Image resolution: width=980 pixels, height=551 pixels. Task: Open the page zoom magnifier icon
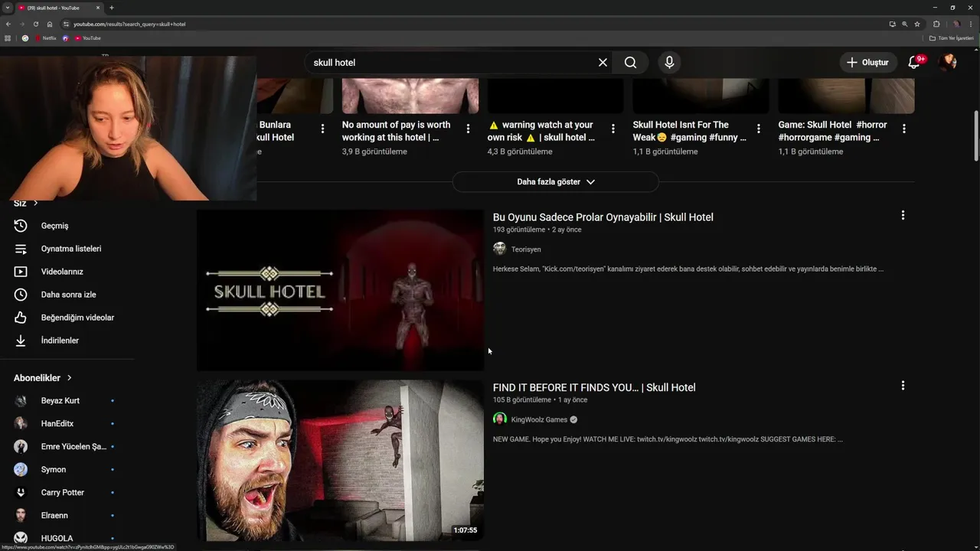point(905,24)
